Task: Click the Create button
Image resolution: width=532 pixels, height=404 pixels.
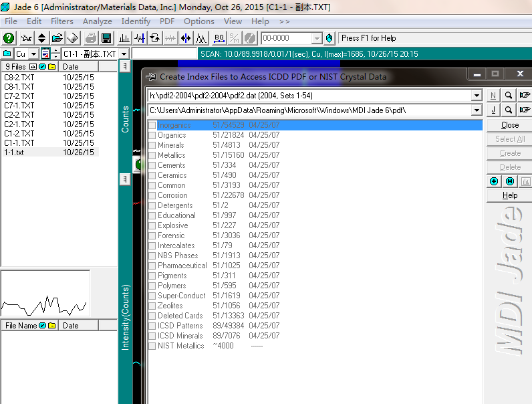Action: [509, 153]
